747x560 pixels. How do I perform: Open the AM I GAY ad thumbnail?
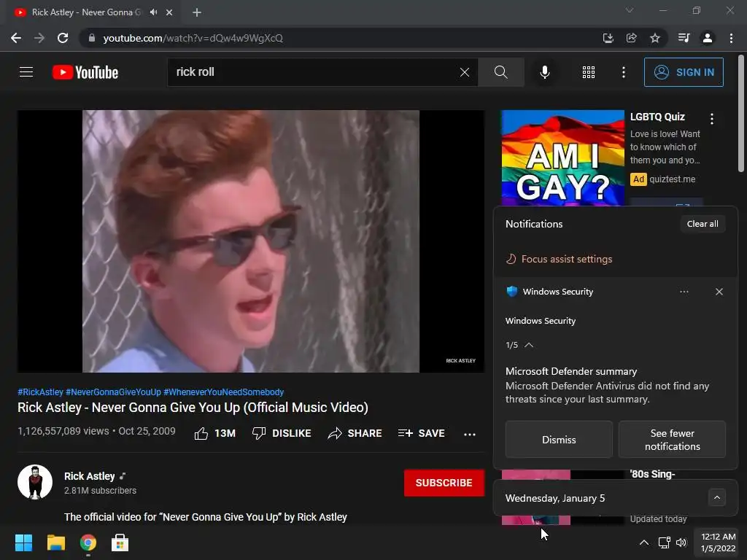[x=562, y=158]
